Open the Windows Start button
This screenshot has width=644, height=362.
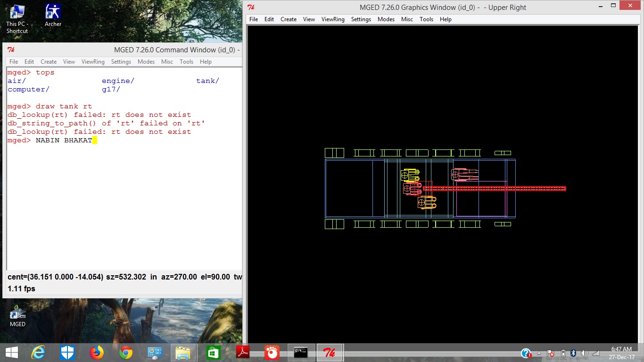[11, 353]
